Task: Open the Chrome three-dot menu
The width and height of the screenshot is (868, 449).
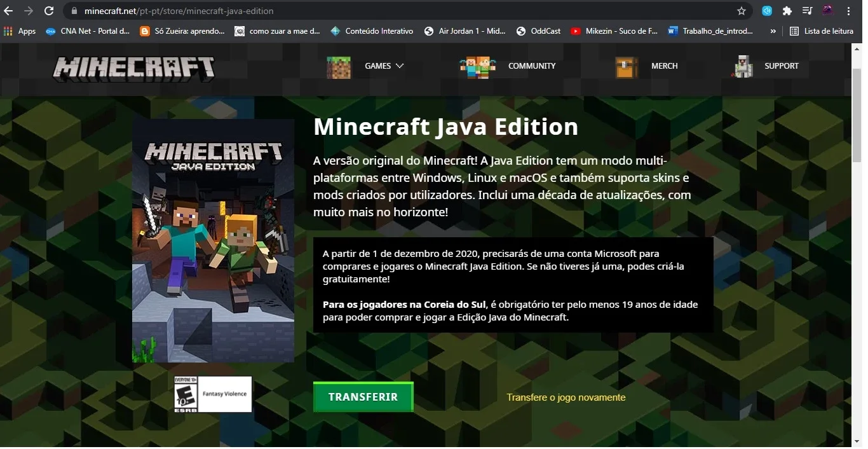Action: [x=849, y=11]
